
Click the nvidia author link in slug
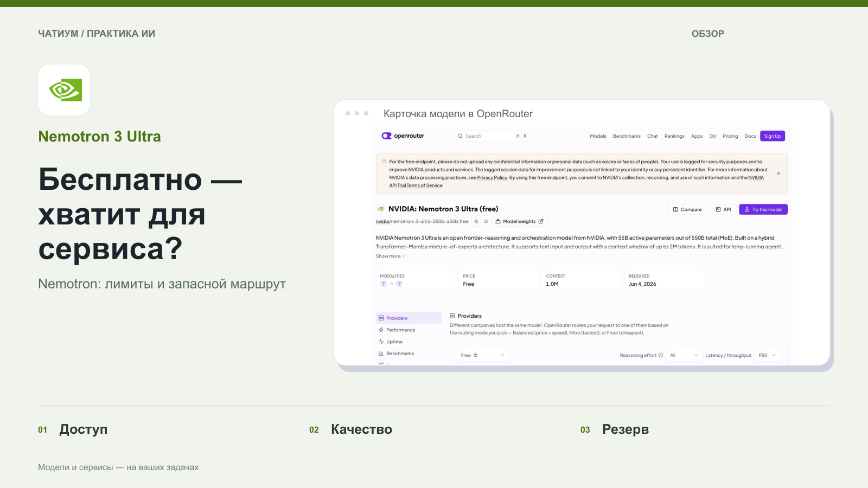(x=382, y=221)
